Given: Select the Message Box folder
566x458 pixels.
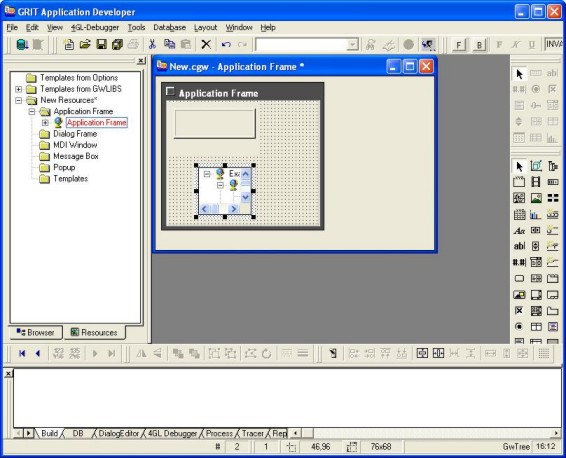Looking at the screenshot, I should click(76, 156).
